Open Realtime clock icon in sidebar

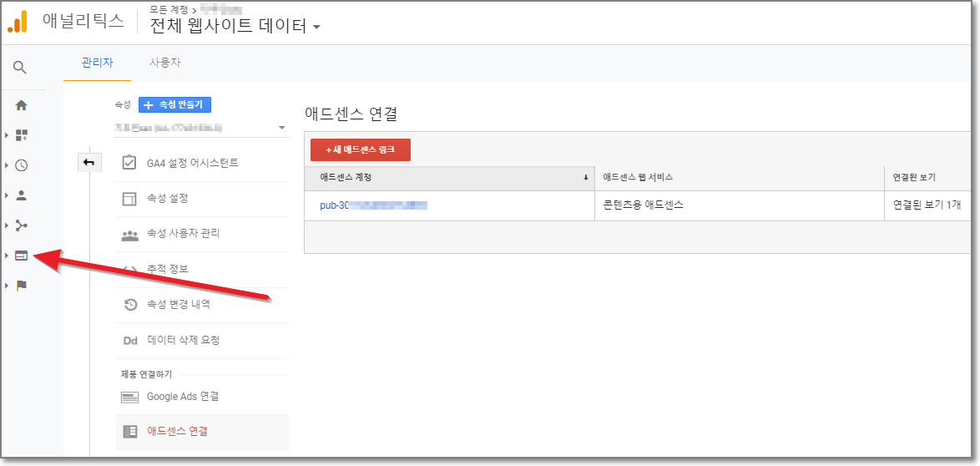tap(21, 165)
